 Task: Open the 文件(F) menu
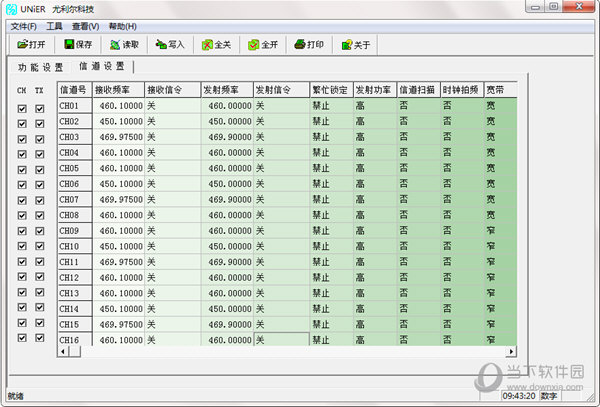click(x=24, y=25)
